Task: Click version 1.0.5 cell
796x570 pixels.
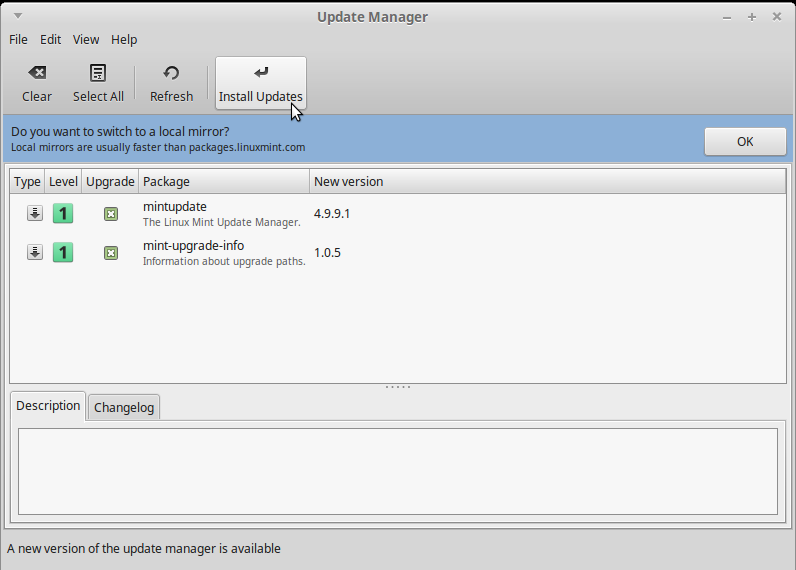Action: (x=327, y=253)
